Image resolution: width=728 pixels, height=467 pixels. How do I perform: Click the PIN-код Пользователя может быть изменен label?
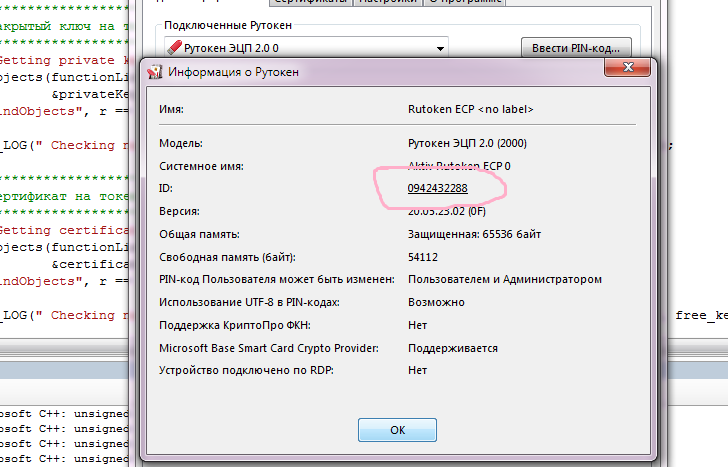(x=276, y=279)
